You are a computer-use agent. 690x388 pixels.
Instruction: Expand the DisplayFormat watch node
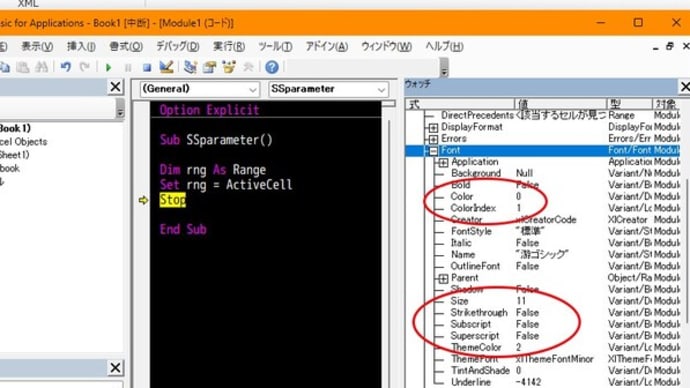[433, 128]
